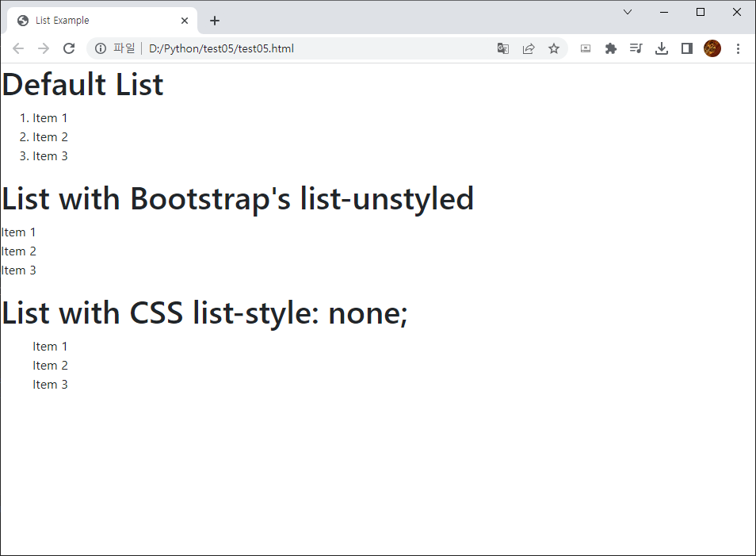Image resolution: width=756 pixels, height=556 pixels.
Task: Click Item 3 under list-unstyled heading
Action: (18, 270)
